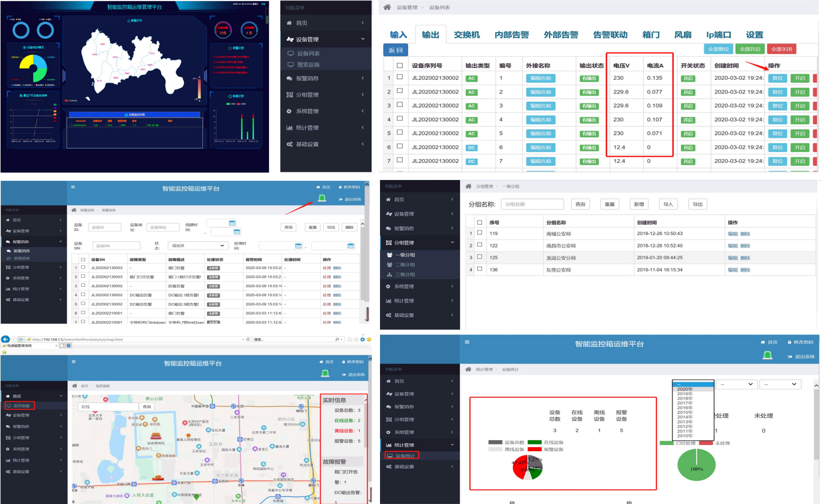Click the 分组管理 icon in the large navigation menu
Viewport: 821px width, 504px height.
pyautogui.click(x=289, y=95)
